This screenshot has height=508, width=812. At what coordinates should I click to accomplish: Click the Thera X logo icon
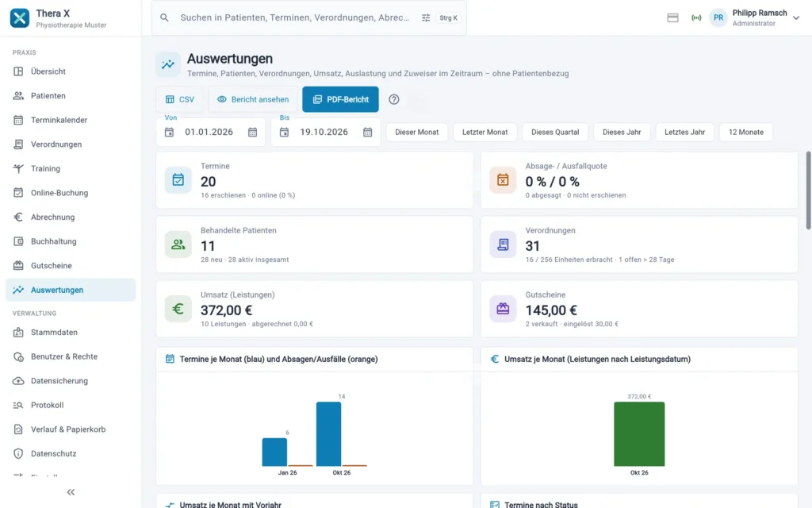coord(20,17)
